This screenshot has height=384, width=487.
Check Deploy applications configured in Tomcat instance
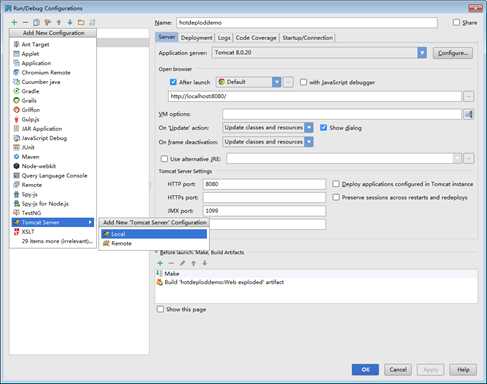(336, 184)
